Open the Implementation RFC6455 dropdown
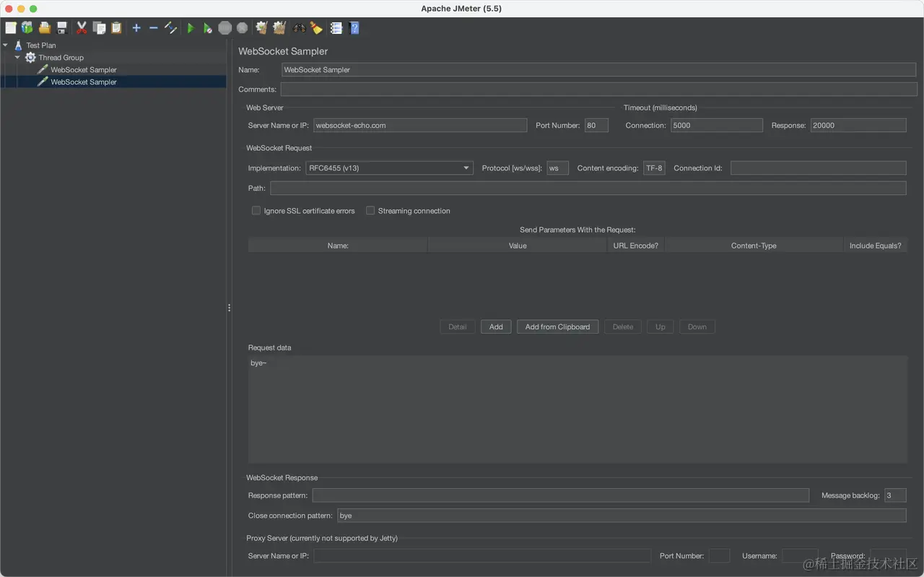This screenshot has height=577, width=924. click(x=389, y=168)
